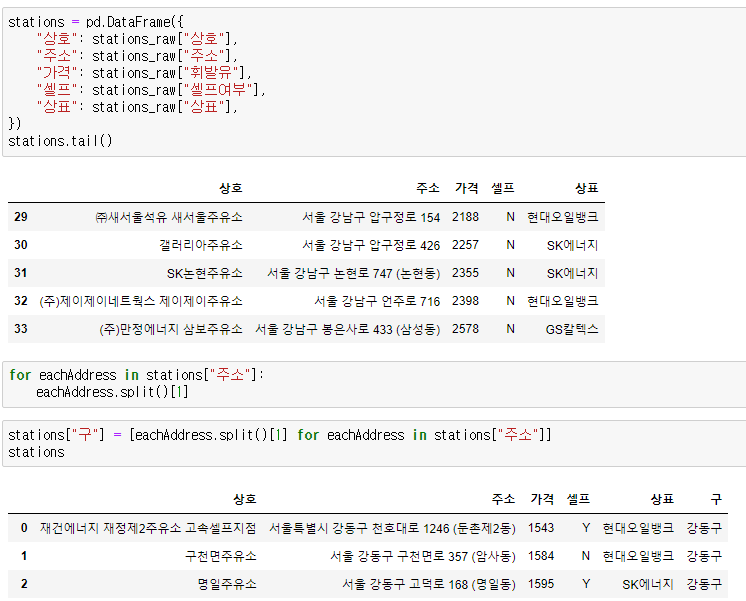Click the 주소 column header in first table
Screen dimensions: 746x601
pyautogui.click(x=428, y=188)
